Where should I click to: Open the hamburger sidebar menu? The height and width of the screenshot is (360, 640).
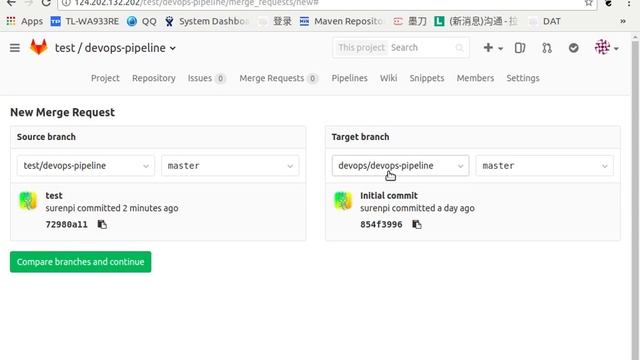(x=15, y=48)
